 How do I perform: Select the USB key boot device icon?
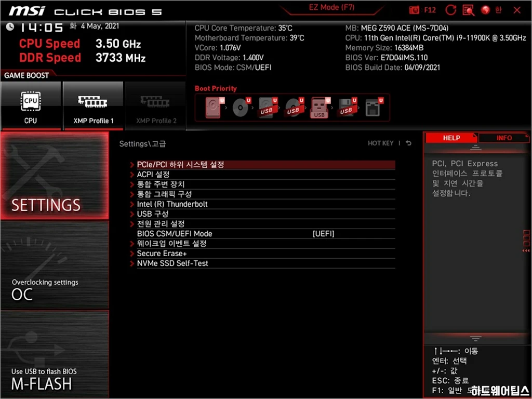pos(321,108)
